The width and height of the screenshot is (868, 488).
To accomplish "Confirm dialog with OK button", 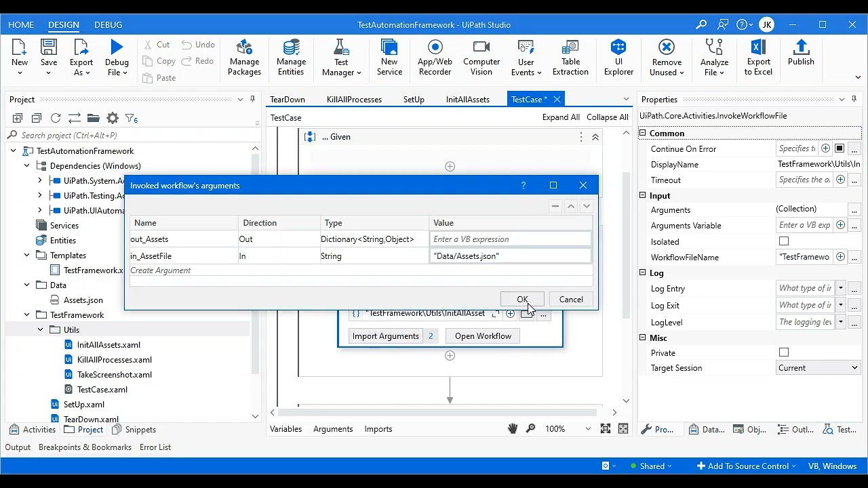I will (522, 299).
